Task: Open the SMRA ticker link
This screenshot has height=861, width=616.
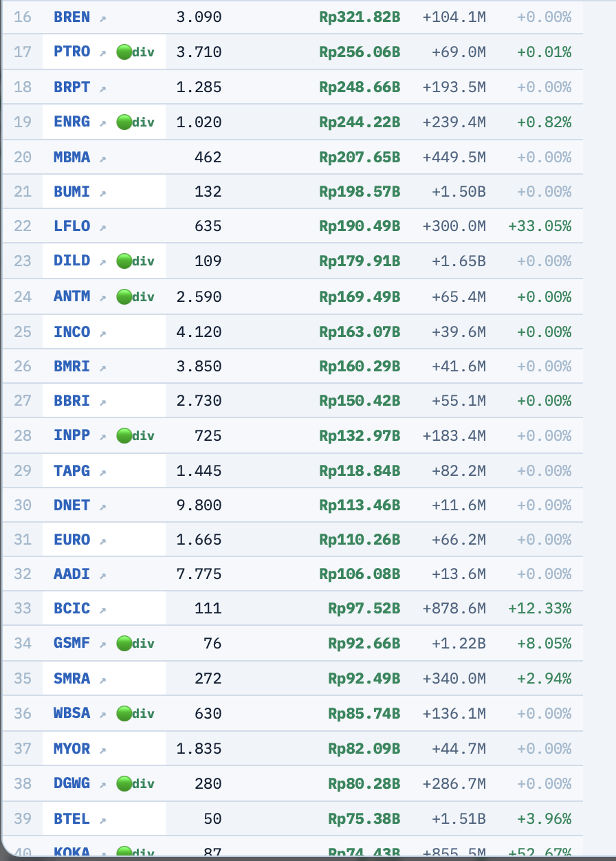Action: [71, 679]
